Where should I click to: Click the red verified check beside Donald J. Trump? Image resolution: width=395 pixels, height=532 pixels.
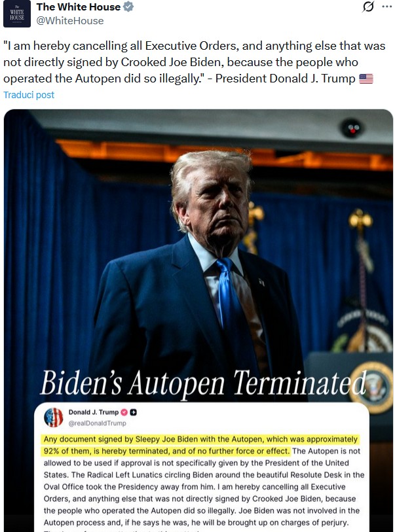pyautogui.click(x=124, y=412)
